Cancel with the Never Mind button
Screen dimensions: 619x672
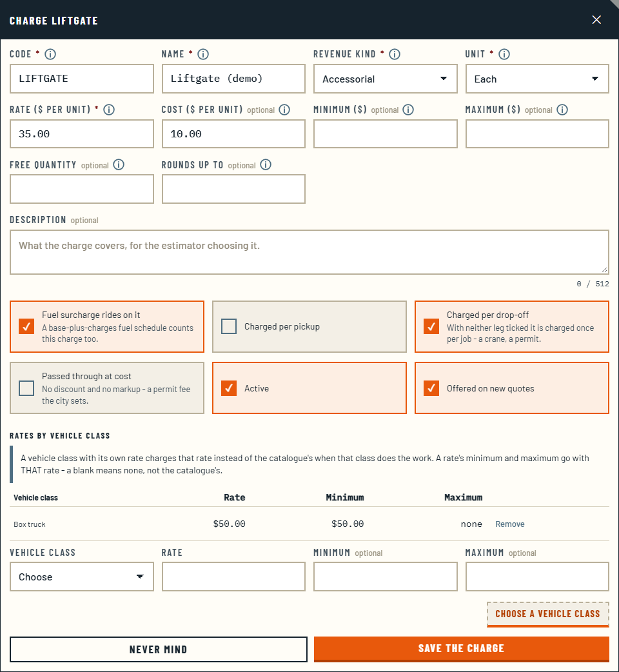pyautogui.click(x=159, y=649)
